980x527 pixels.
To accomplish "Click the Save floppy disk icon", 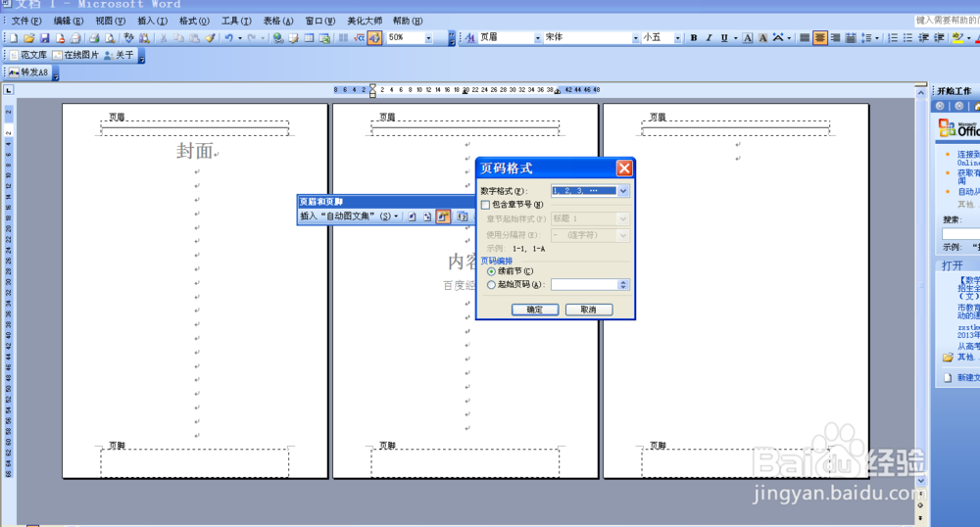I will coord(44,38).
